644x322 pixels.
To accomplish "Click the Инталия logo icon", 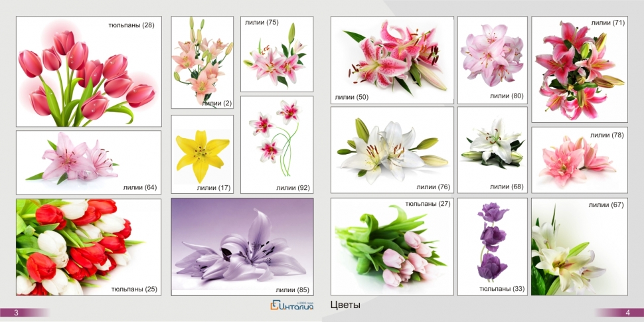I will pyautogui.click(x=277, y=305).
